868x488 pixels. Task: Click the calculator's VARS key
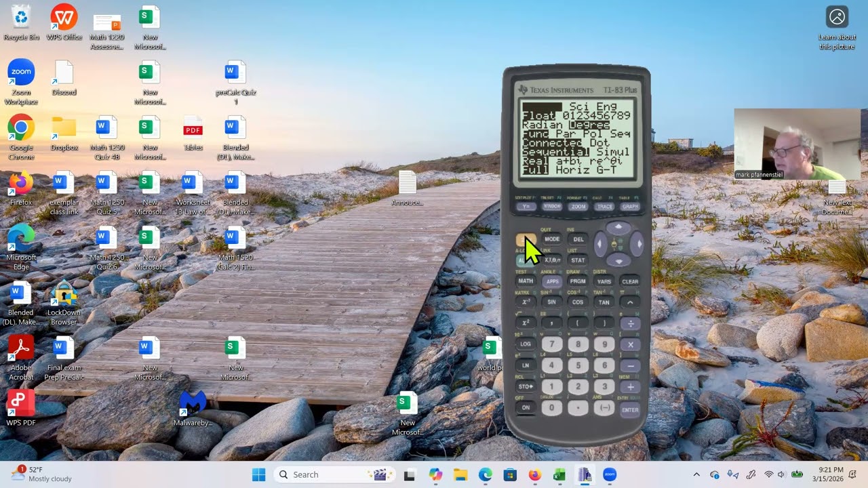[604, 281]
